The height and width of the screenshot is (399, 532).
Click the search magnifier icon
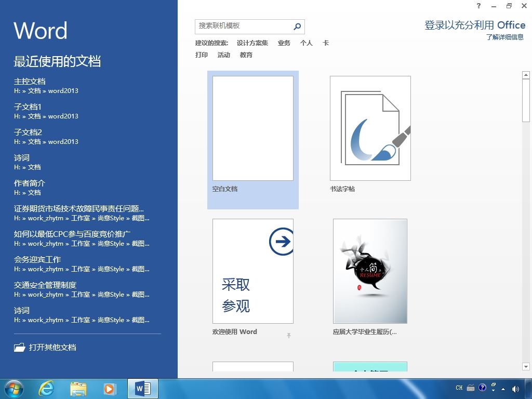click(x=297, y=26)
